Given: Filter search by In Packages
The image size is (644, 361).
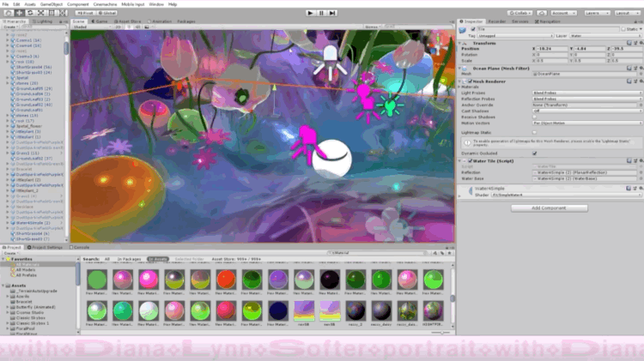Looking at the screenshot, I should [129, 259].
